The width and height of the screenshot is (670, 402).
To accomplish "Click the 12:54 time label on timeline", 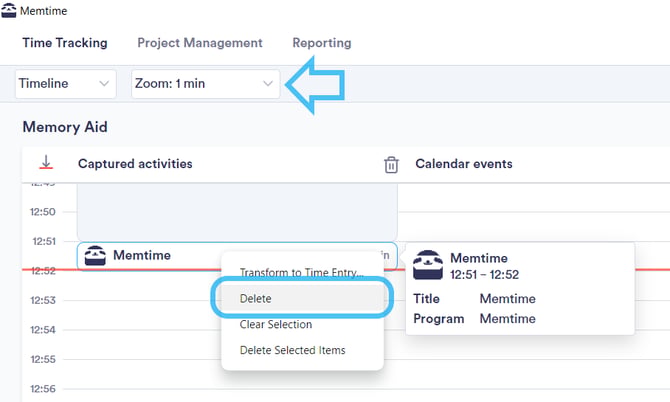I will point(43,330).
